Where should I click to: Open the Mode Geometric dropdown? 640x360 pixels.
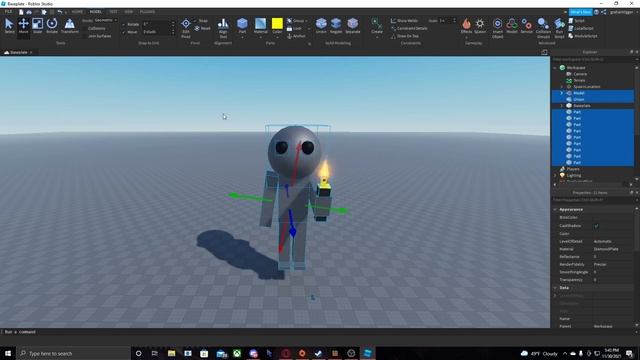[106, 20]
